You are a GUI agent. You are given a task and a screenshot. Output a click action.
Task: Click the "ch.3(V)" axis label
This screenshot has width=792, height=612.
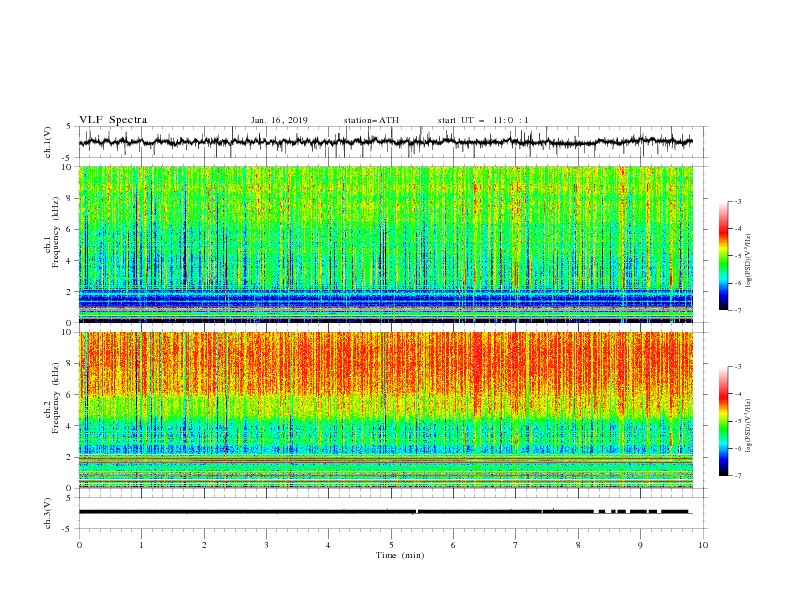tap(48, 513)
